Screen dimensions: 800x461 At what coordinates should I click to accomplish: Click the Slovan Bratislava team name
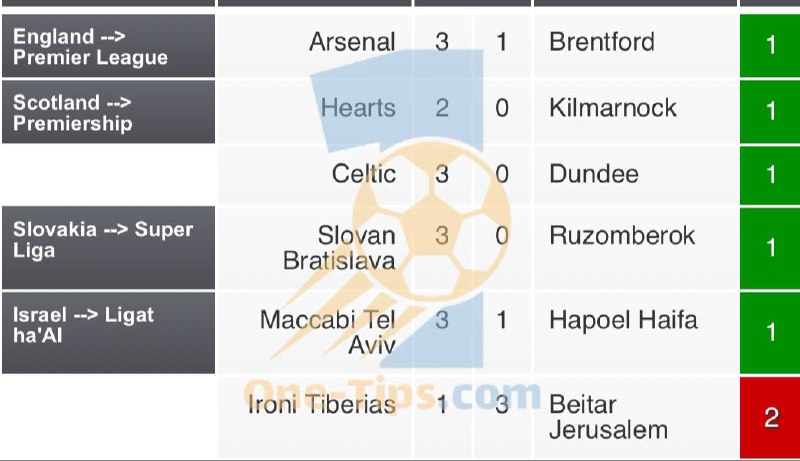[x=340, y=248]
